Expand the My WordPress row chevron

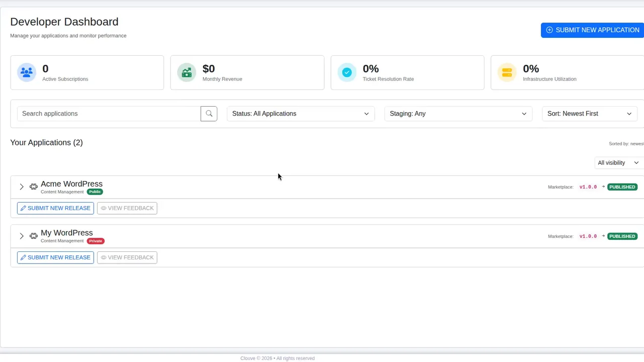[x=22, y=236]
